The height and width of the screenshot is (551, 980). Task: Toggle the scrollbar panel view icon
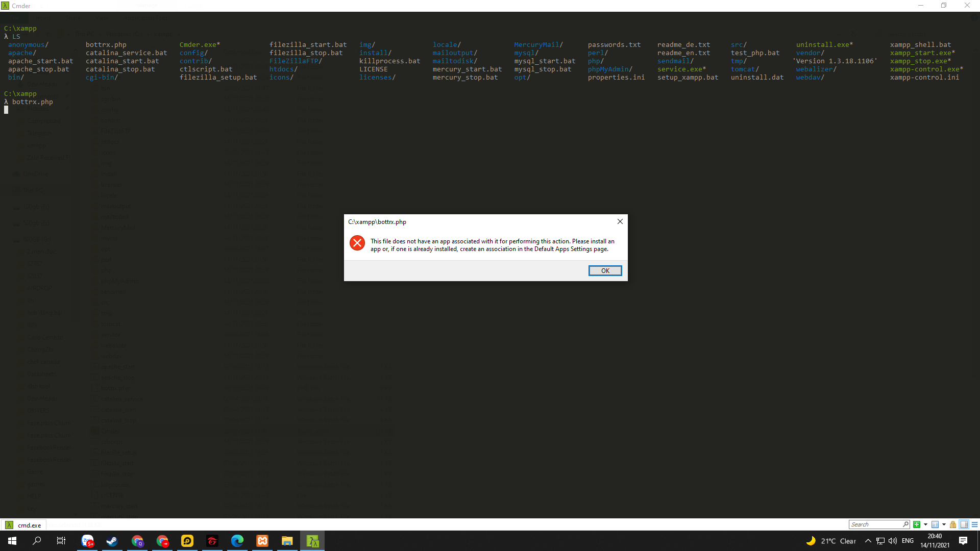click(x=964, y=524)
